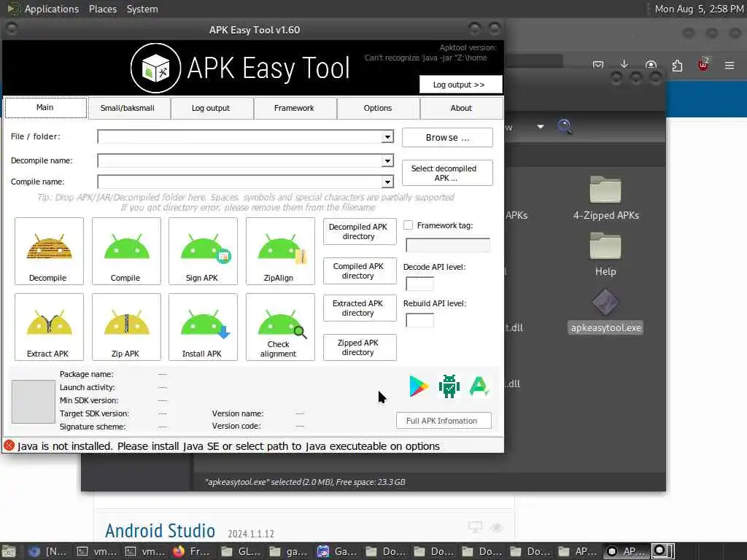Expand the File / folder dropdown

click(388, 137)
